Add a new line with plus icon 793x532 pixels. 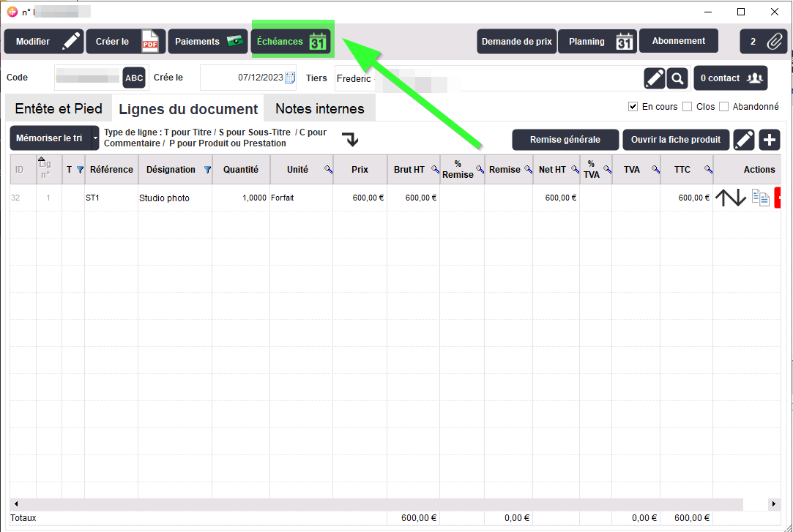click(770, 140)
